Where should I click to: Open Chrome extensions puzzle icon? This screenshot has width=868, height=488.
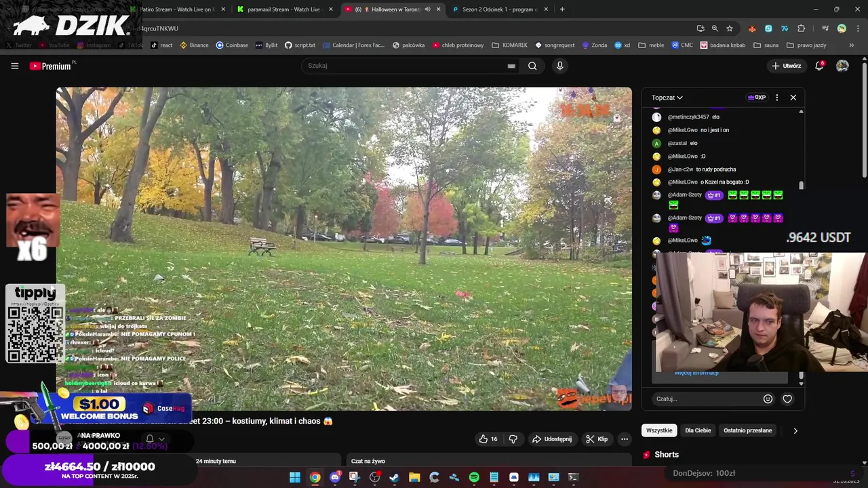tap(802, 28)
